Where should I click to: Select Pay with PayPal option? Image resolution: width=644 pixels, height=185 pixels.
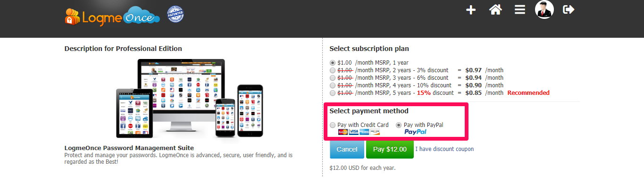399,125
